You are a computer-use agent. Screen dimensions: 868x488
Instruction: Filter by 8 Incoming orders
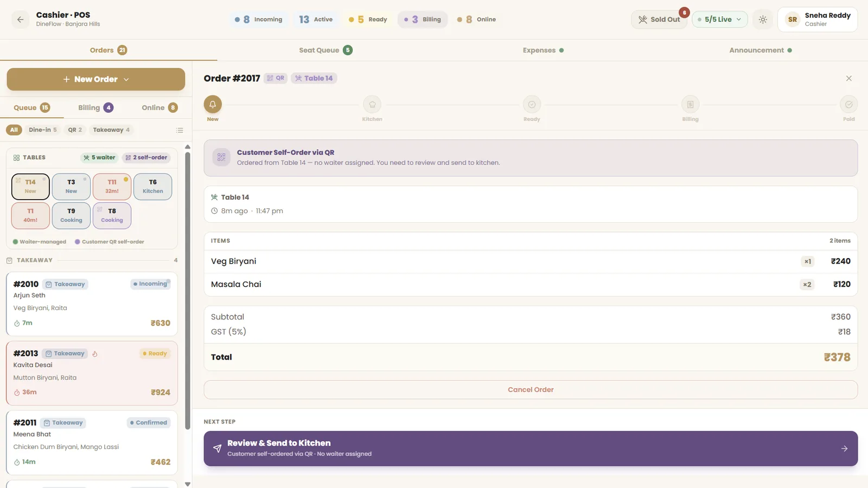258,20
